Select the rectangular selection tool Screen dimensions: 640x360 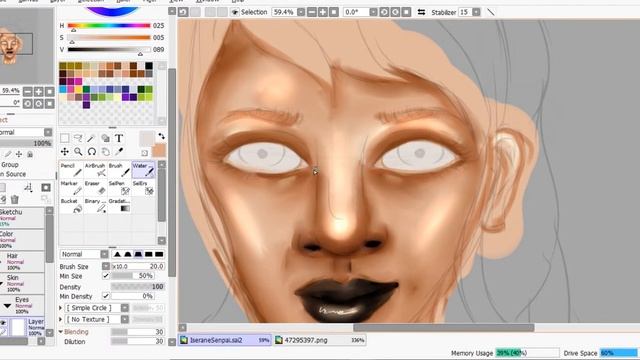click(x=64, y=138)
